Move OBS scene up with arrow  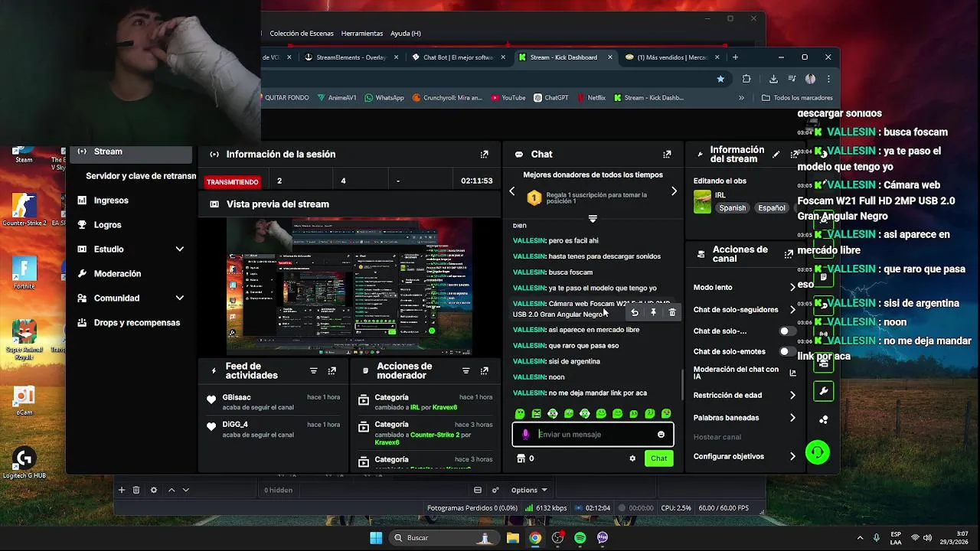pos(171,490)
